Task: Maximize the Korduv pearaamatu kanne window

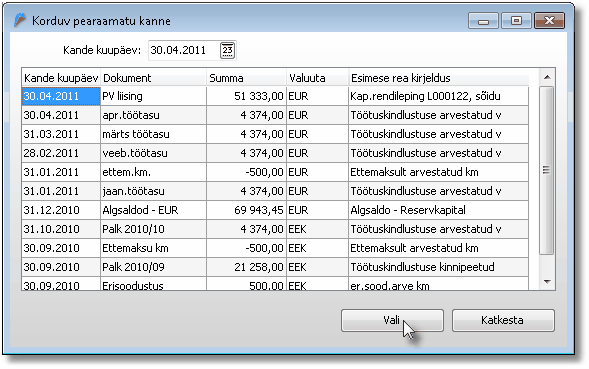Action: [x=516, y=20]
